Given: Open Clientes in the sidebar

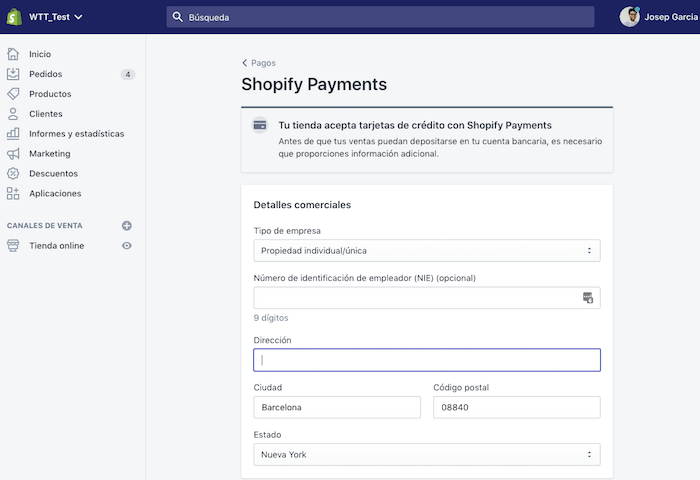Looking at the screenshot, I should (x=46, y=114).
